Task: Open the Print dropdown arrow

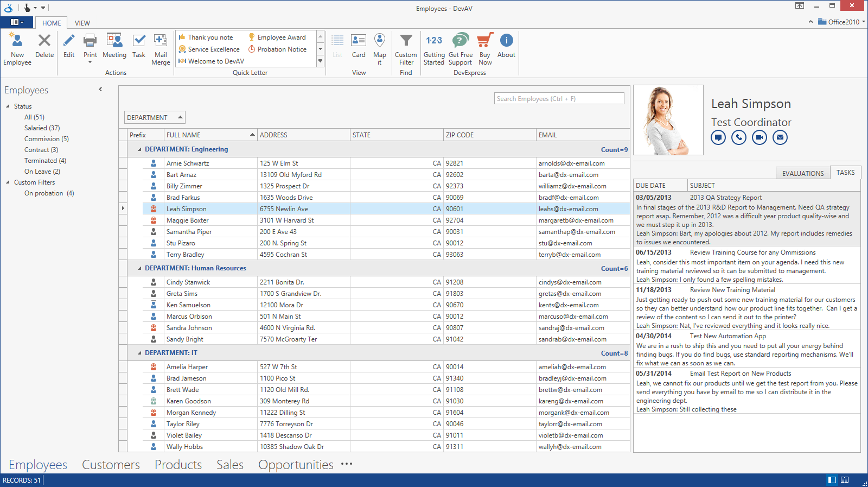Action: tap(90, 62)
